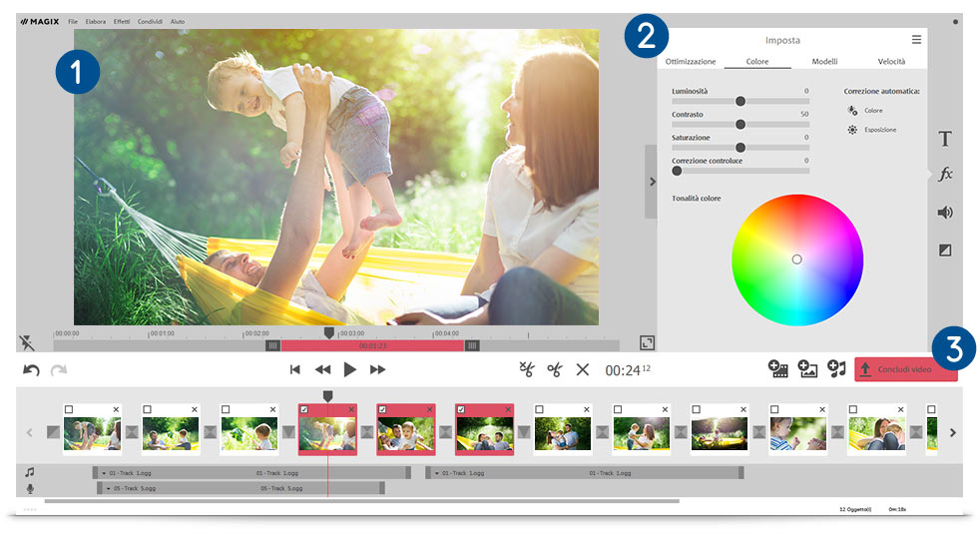Check the first clip's checkbox
The image size is (980, 534).
69,409
